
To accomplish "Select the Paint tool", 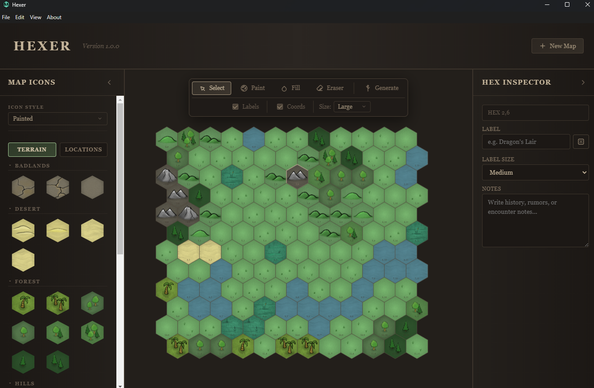I will pyautogui.click(x=253, y=88).
